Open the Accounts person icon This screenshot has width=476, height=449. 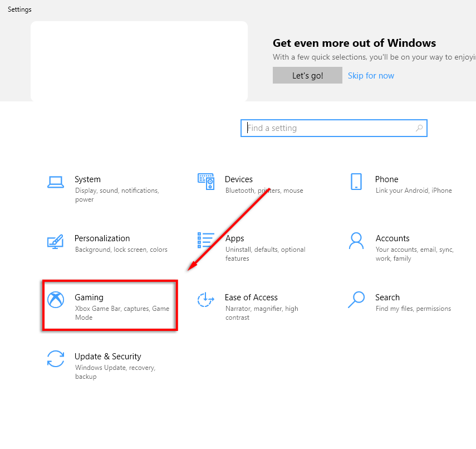pyautogui.click(x=356, y=241)
